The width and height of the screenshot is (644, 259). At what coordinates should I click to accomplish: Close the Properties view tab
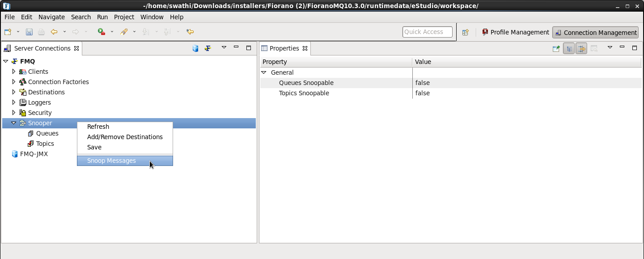305,48
